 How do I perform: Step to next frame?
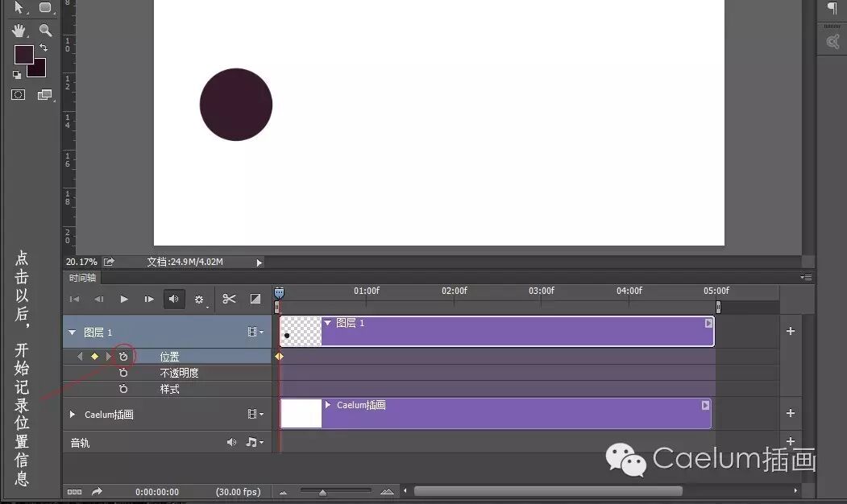(x=149, y=299)
